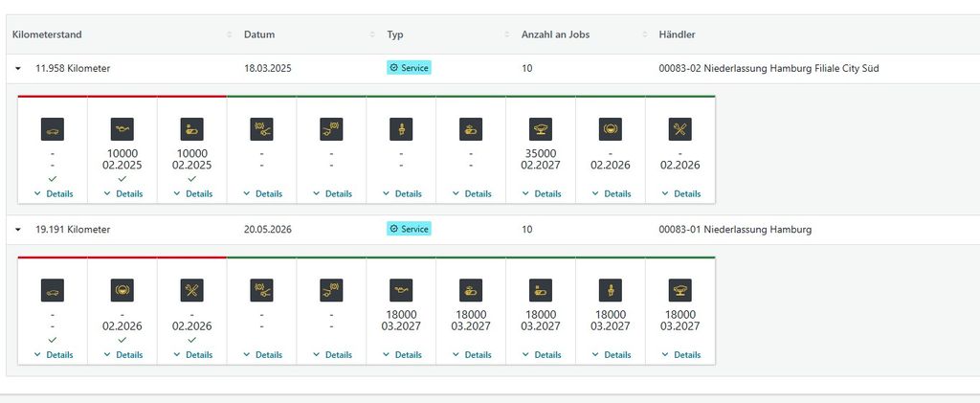Click the Typ column header
The image size is (980, 403).
395,35
